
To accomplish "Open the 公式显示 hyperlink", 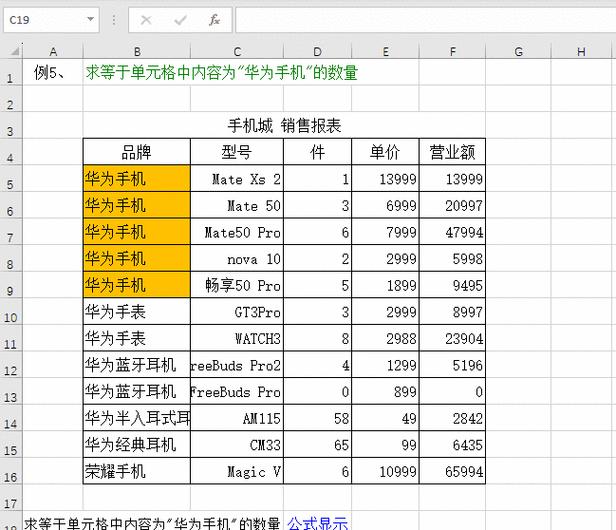I will tap(317, 523).
